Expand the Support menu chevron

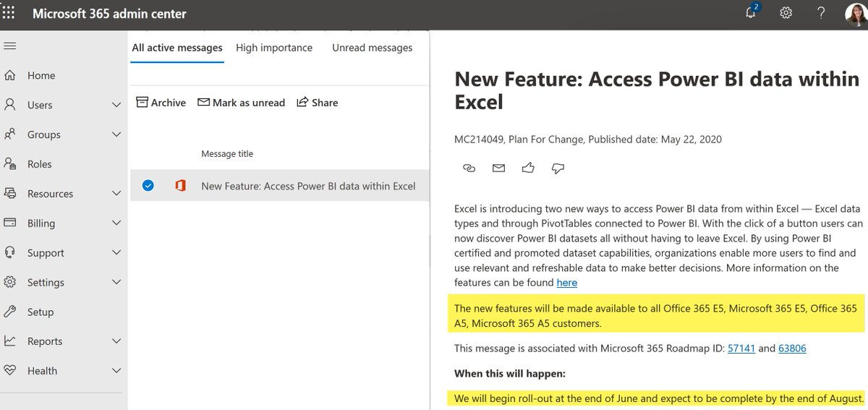click(x=116, y=253)
